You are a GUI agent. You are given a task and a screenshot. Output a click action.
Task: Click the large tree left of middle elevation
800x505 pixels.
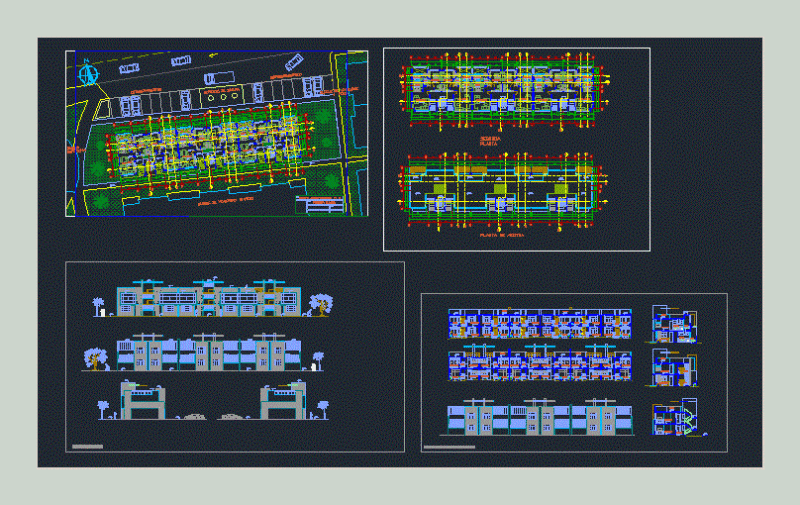pyautogui.click(x=95, y=359)
